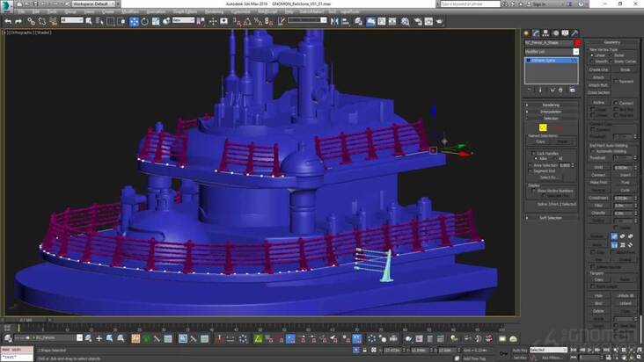Click the Undo arrow in main toolbar
Screen dimensions: 644x362
point(7,20)
